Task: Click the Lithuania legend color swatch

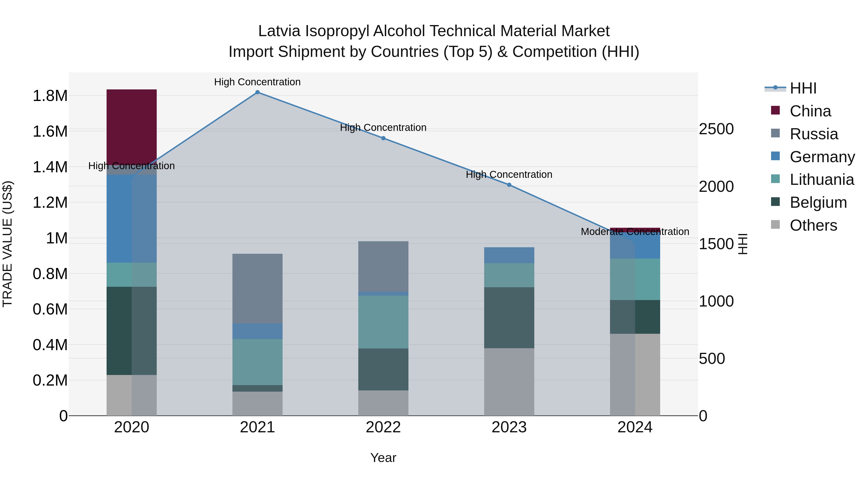Action: [x=775, y=179]
